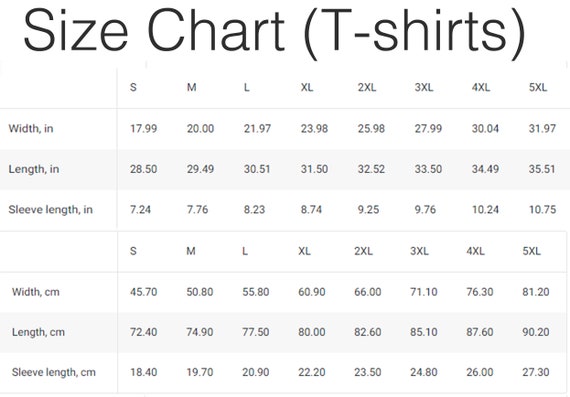
Task: Select the Width, cm row label
Action: 36,292
